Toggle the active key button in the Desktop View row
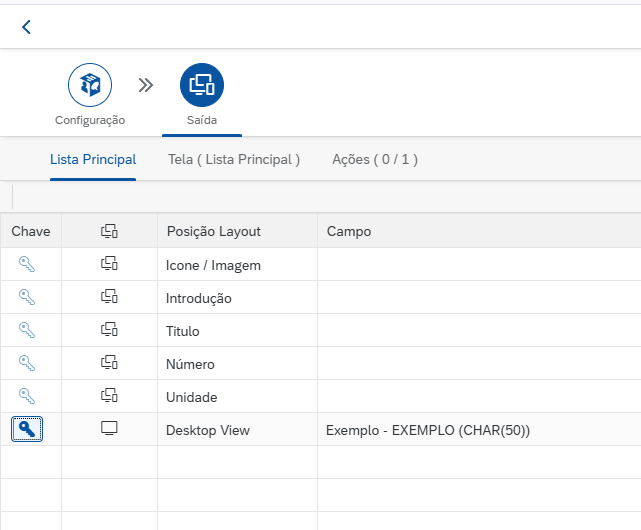 [x=27, y=429]
